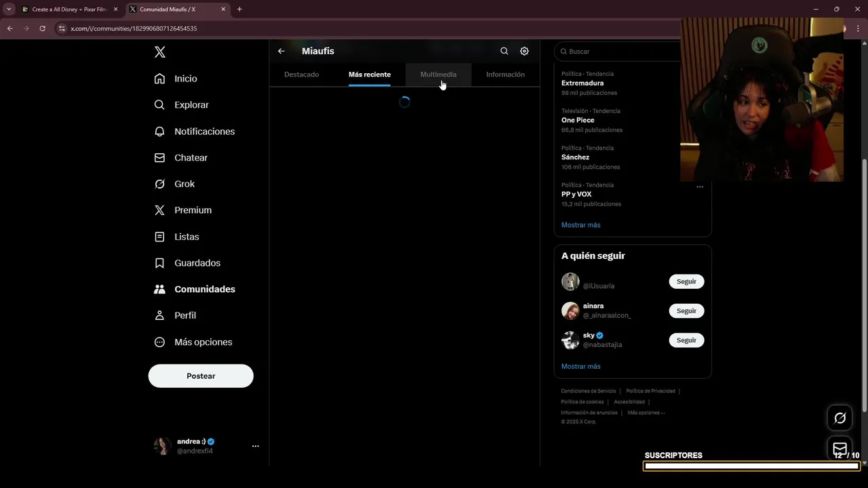
Task: Follow ainara account
Action: click(x=686, y=310)
